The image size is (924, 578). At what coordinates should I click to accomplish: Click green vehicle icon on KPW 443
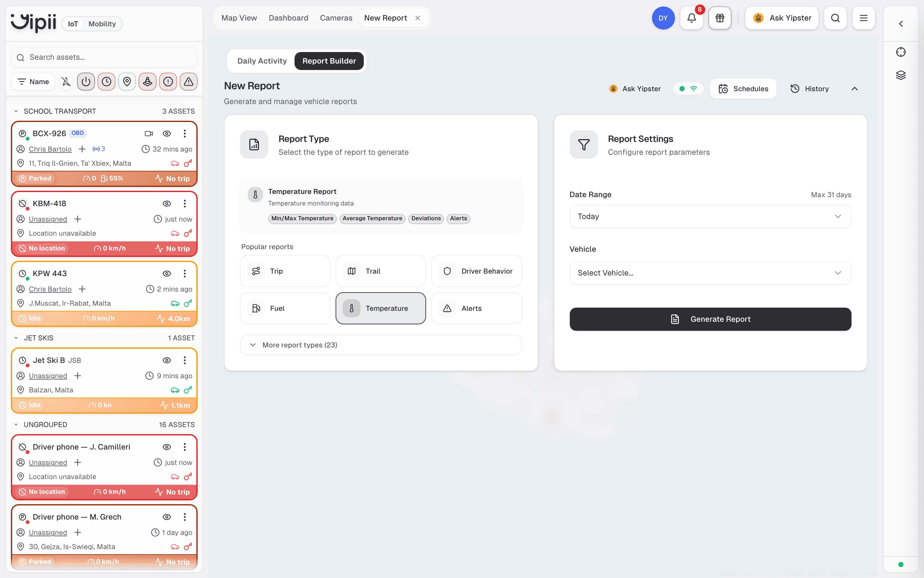click(175, 303)
